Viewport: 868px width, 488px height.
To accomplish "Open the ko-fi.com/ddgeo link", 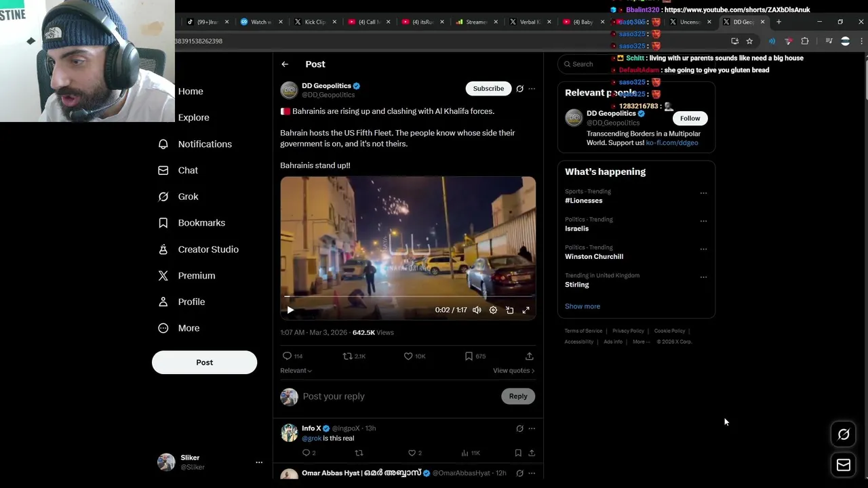I will pyautogui.click(x=672, y=143).
